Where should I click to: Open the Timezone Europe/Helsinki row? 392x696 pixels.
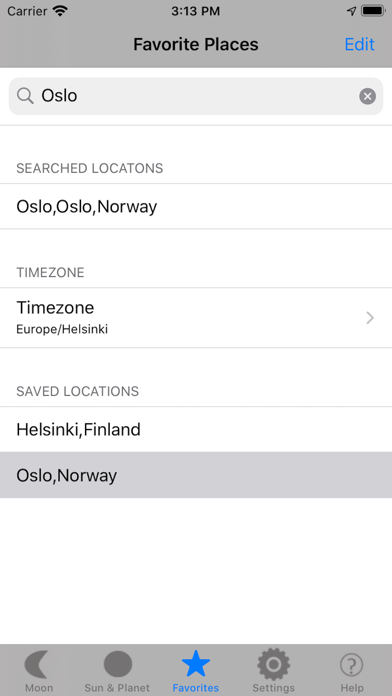coord(196,318)
